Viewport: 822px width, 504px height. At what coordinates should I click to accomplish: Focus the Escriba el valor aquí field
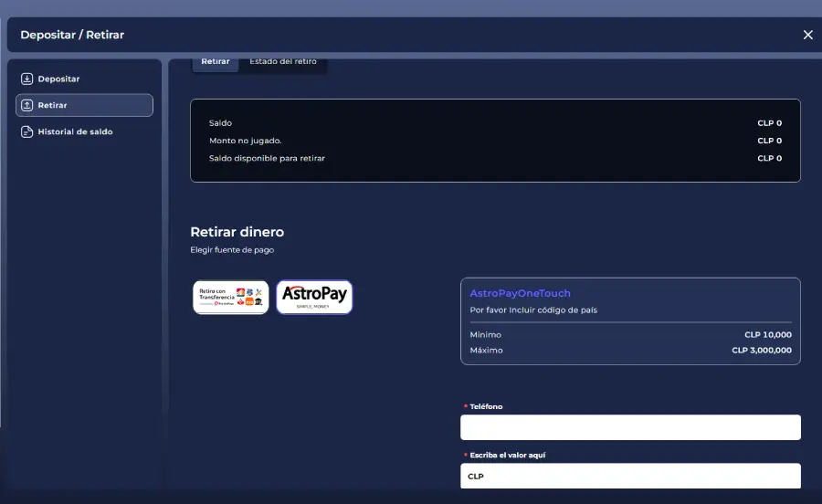[x=630, y=476]
